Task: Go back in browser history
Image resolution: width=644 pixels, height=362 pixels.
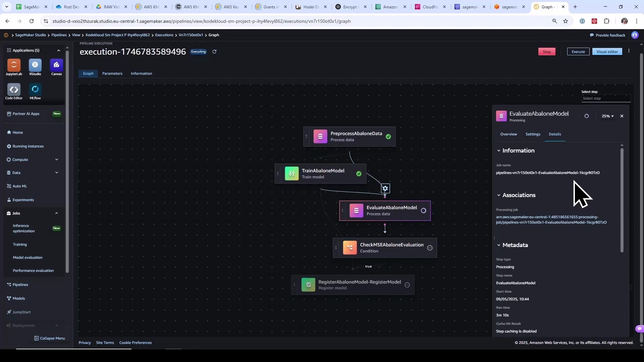Action: click(7, 21)
